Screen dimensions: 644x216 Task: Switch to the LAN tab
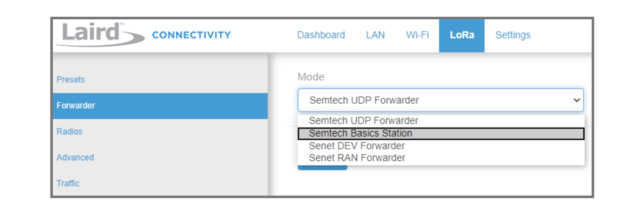[375, 35]
